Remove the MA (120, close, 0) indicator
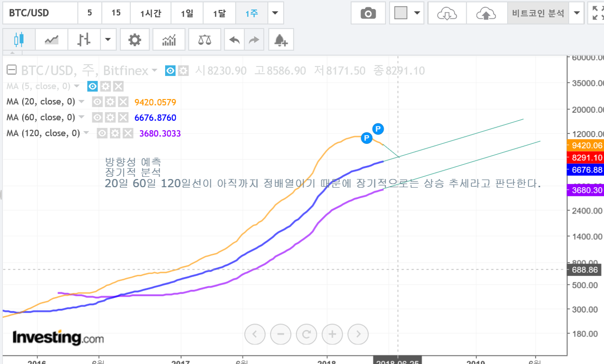 pos(128,133)
